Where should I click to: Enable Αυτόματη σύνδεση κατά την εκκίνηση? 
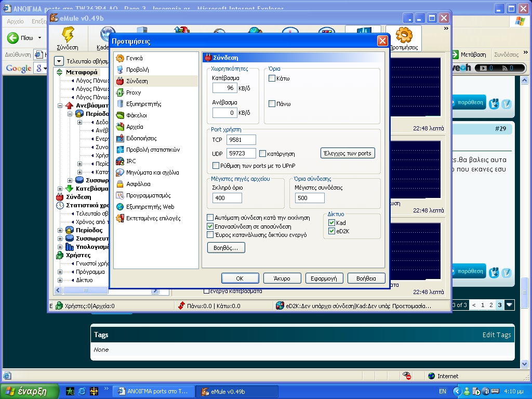coord(210,218)
